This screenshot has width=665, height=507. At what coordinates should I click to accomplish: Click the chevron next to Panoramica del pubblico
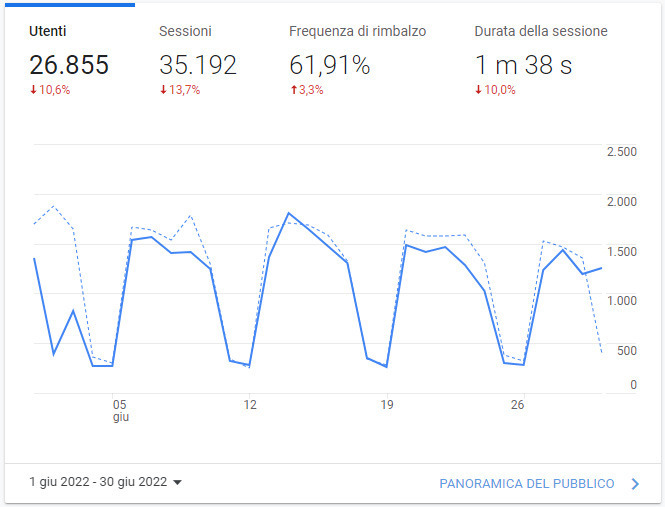(635, 484)
